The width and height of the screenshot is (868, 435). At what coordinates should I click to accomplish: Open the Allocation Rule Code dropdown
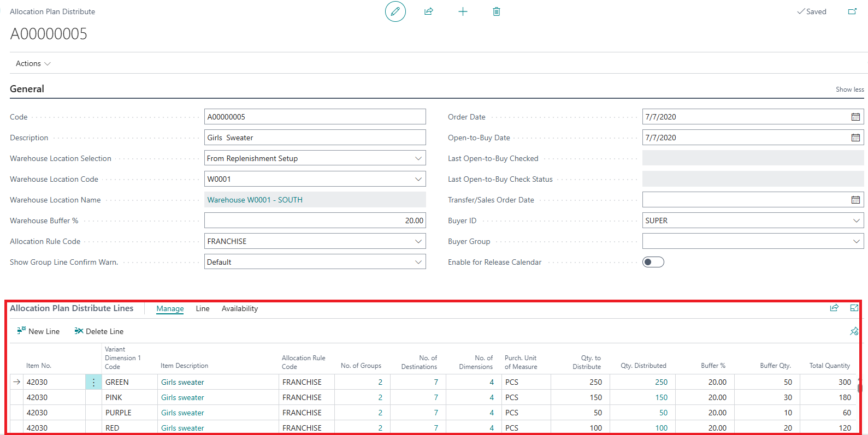click(418, 241)
